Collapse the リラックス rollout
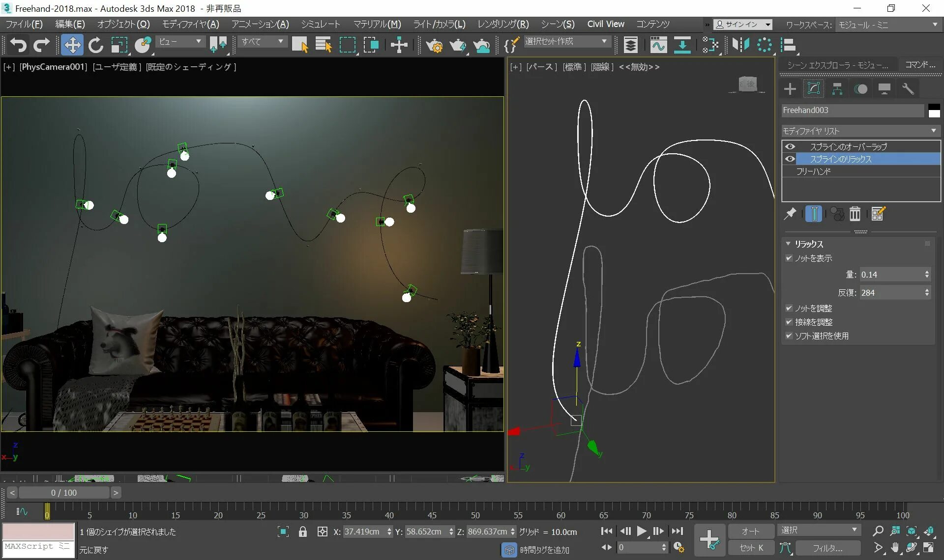 click(788, 244)
